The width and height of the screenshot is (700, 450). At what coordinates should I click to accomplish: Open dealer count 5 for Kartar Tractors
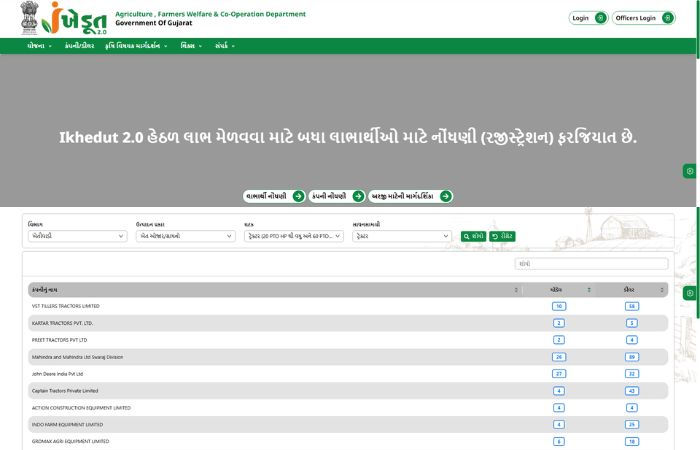632,323
